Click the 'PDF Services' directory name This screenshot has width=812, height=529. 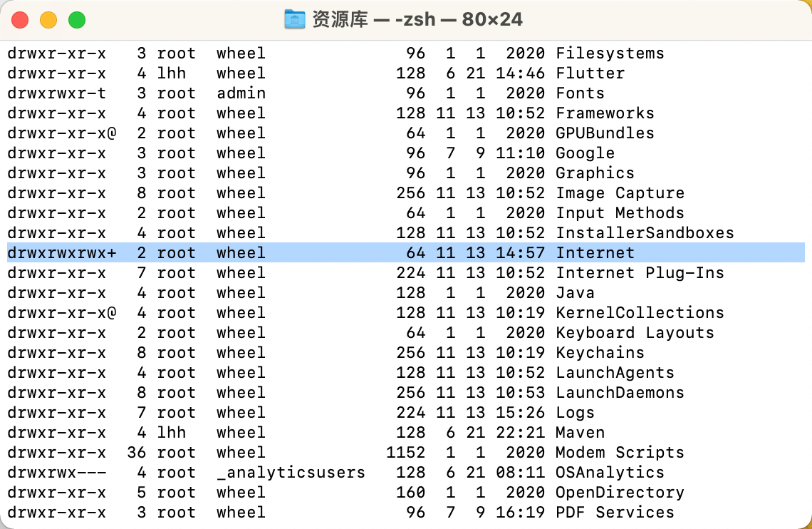click(x=615, y=513)
